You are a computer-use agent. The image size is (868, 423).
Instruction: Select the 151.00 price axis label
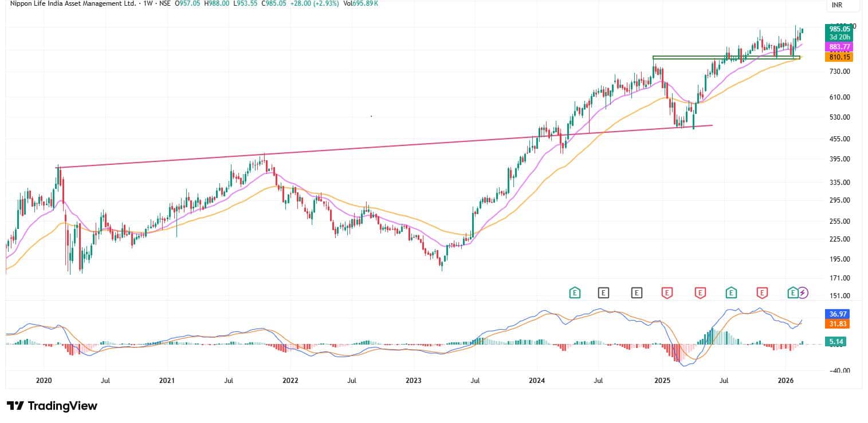[x=839, y=296]
